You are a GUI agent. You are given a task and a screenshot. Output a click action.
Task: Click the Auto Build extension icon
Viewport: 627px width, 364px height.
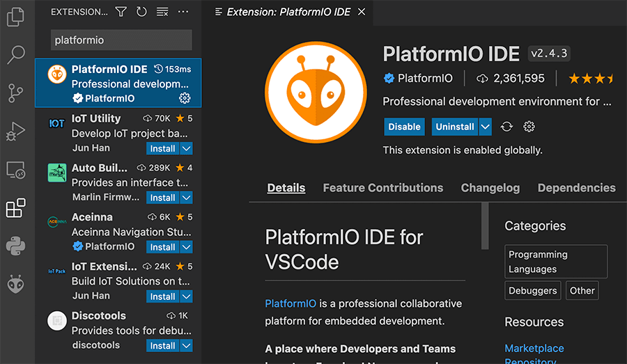pos(57,173)
